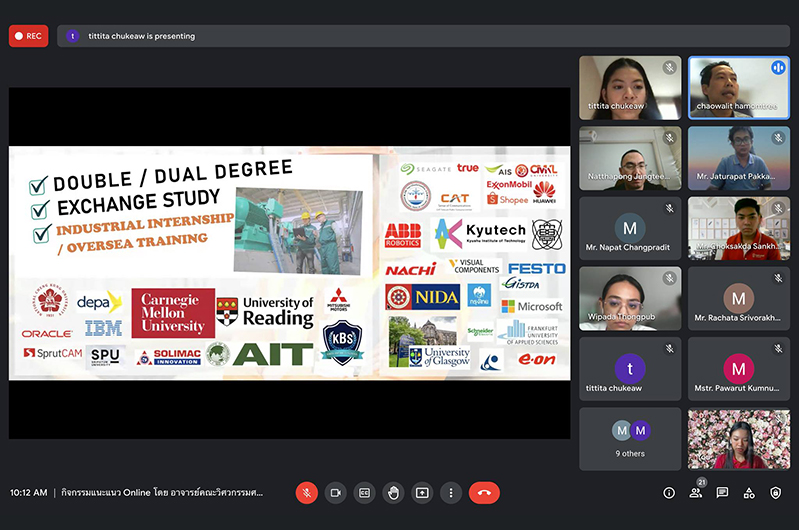Click the Microsoft logo on the slide
The width and height of the screenshot is (799, 530).
[532, 306]
